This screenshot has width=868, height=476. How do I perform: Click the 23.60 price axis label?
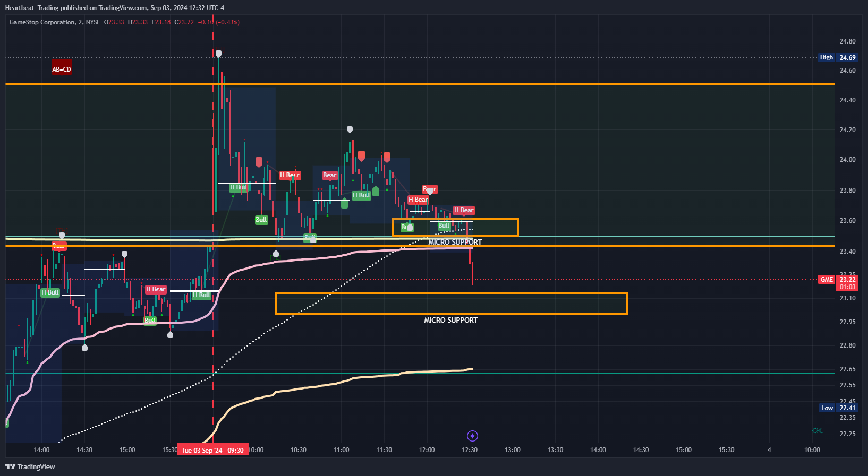click(x=847, y=221)
